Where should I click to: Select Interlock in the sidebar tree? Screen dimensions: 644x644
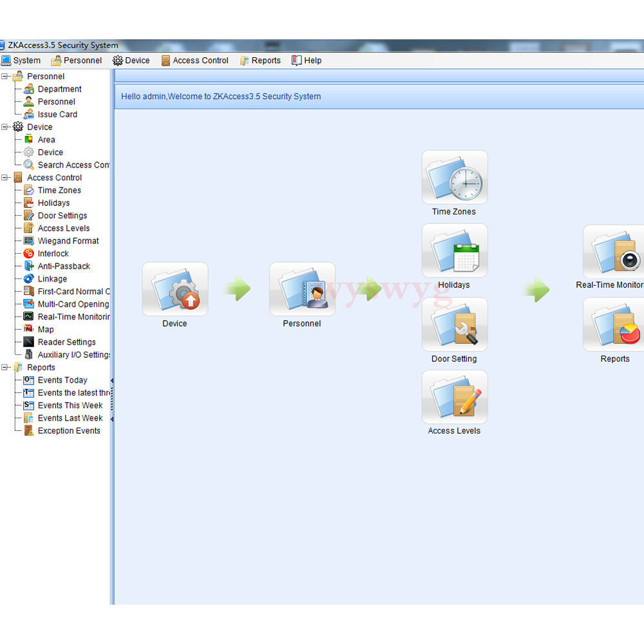click(53, 254)
